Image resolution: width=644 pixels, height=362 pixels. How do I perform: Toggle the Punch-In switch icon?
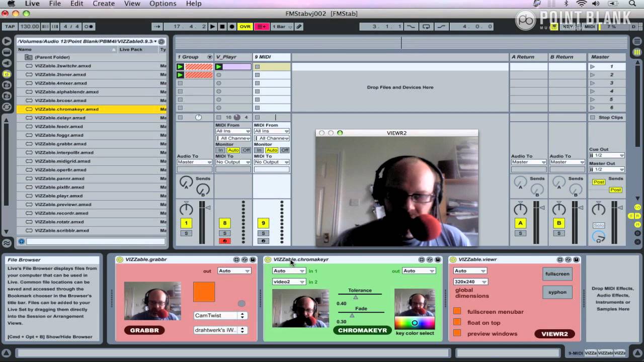411,27
